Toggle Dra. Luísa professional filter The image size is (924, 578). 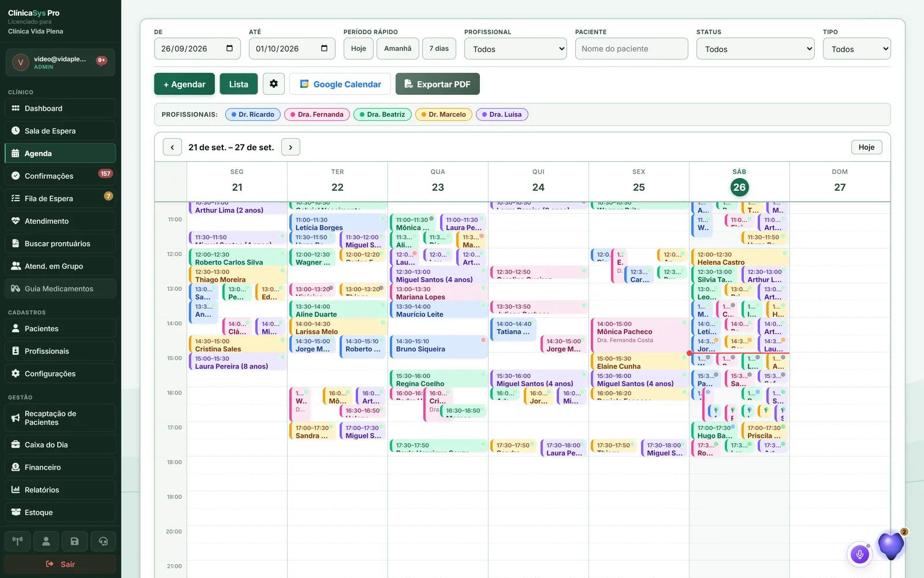[502, 114]
